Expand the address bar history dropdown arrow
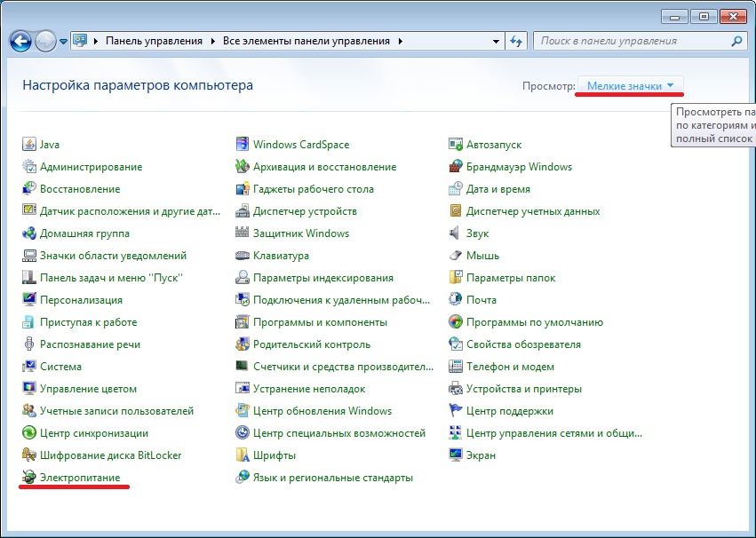Screen dimensions: 756x538 point(496,41)
